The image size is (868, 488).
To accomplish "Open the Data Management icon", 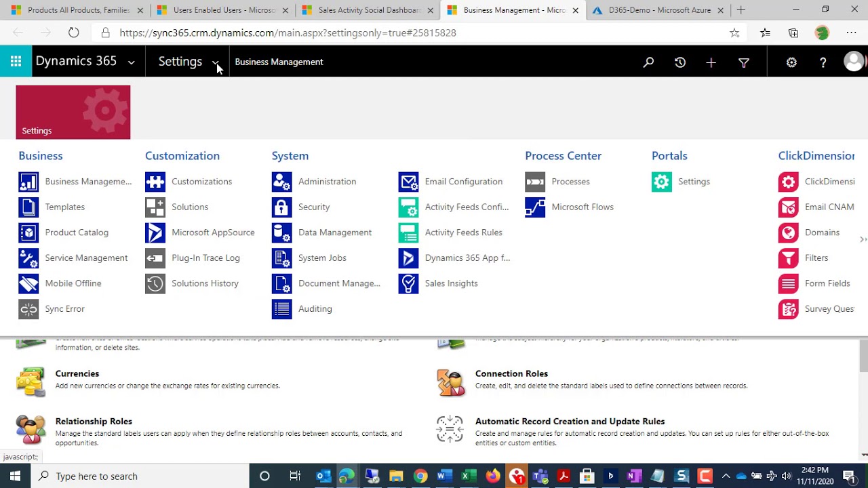I will [282, 232].
